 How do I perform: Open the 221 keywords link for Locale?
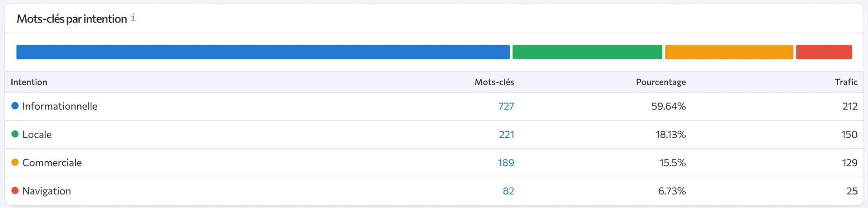[x=506, y=134]
